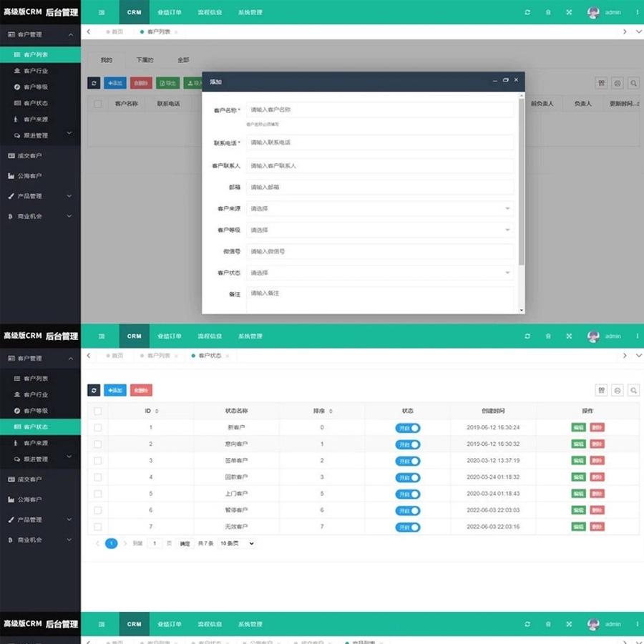Disable the status switch for 无效客户
Image resolution: width=644 pixels, height=644 pixels.
pos(407,527)
